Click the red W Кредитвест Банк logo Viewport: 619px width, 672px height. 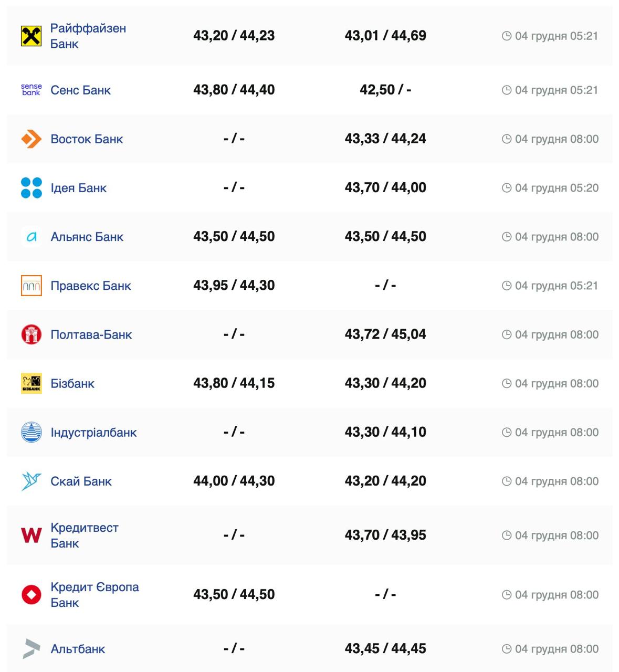(31, 535)
